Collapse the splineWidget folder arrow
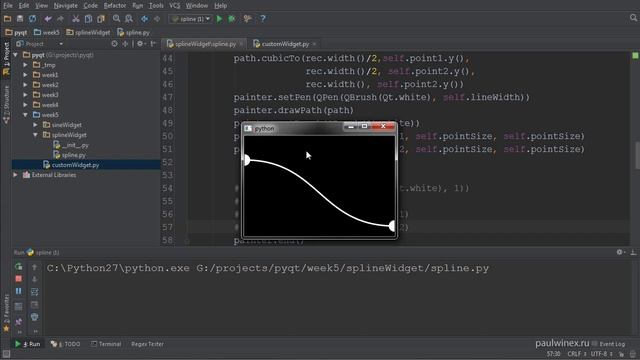Viewport: 640px width, 360px height. pos(35,135)
